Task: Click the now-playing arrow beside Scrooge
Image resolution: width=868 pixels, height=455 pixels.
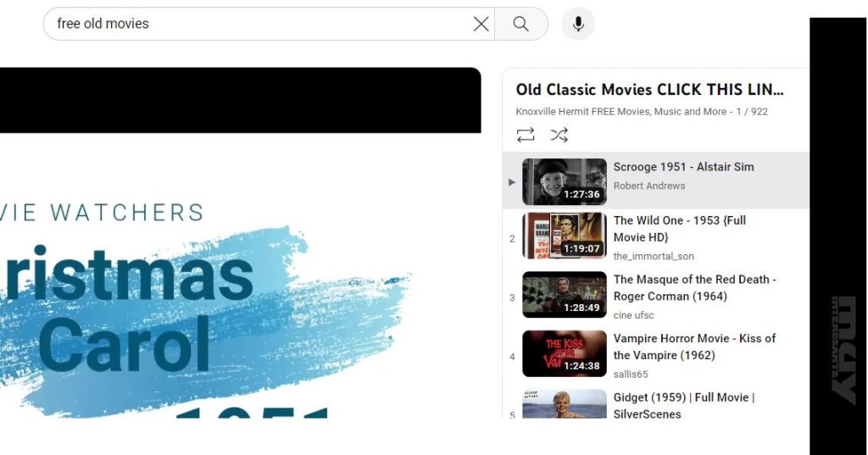Action: click(x=511, y=182)
